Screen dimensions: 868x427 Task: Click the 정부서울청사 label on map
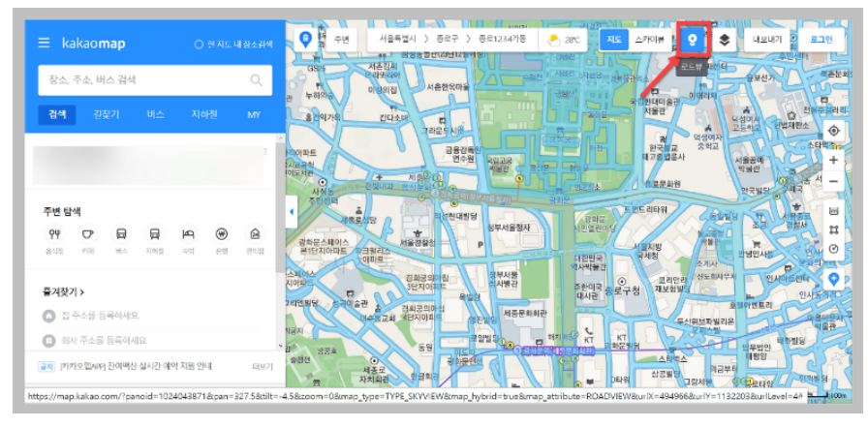510,227
